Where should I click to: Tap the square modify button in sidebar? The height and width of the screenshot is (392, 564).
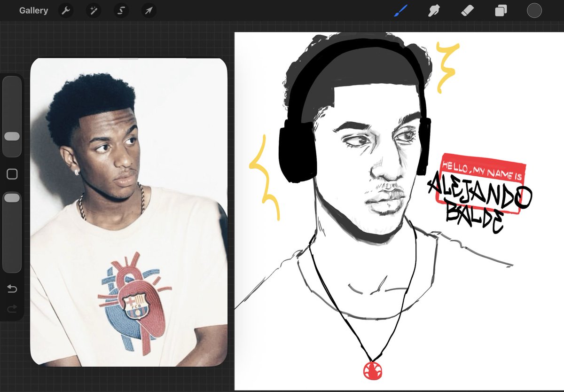[12, 174]
